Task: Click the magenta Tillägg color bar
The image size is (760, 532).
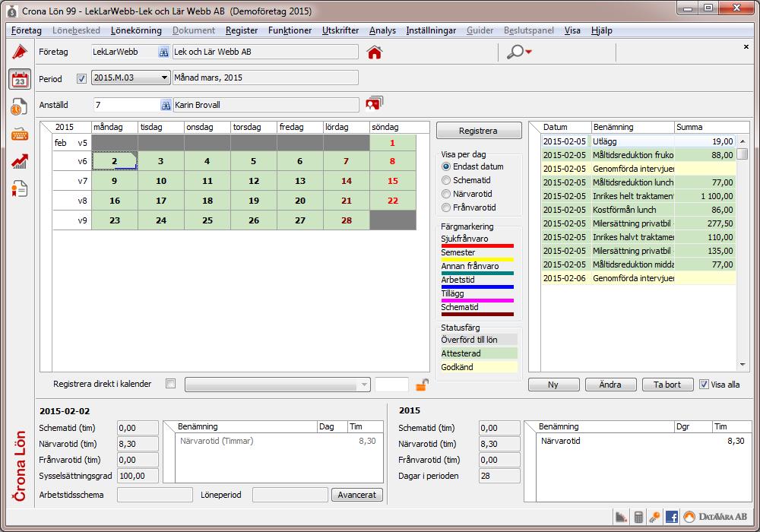Action: [x=477, y=301]
